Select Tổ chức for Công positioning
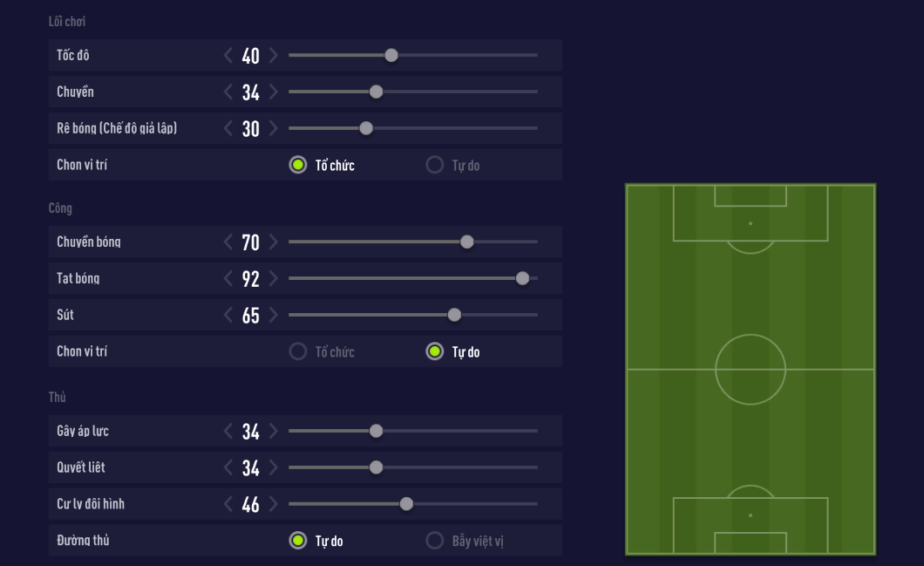The image size is (924, 566). [x=298, y=351]
